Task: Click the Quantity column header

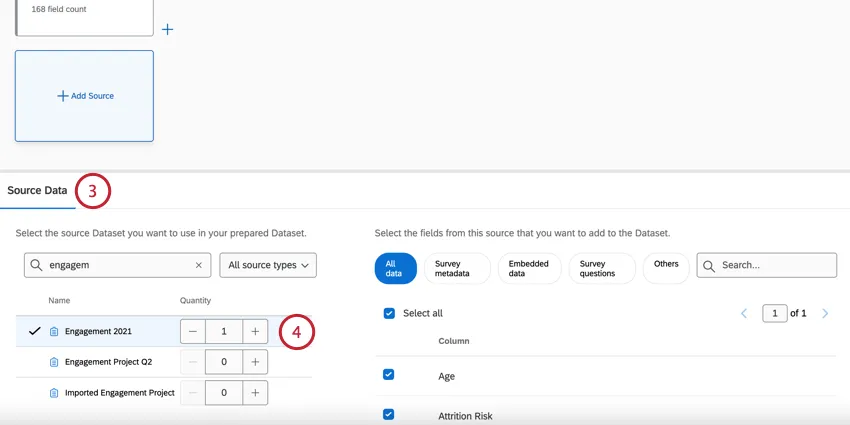Action: tap(195, 300)
